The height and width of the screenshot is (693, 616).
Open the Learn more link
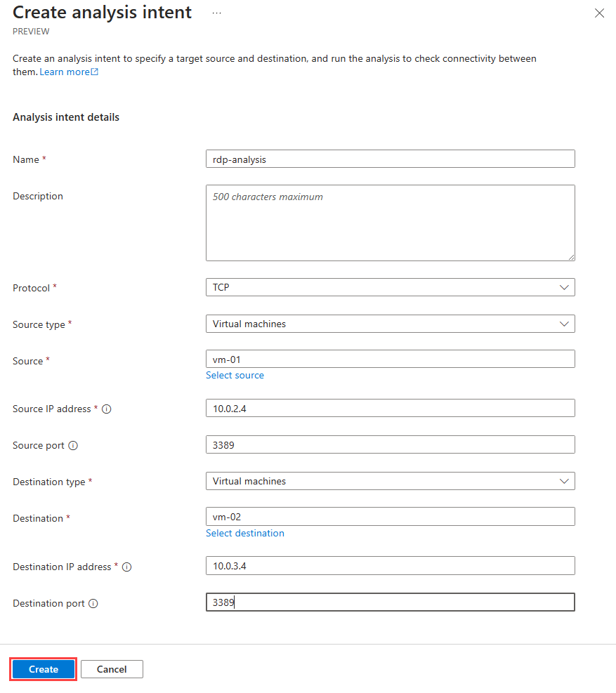[x=65, y=72]
